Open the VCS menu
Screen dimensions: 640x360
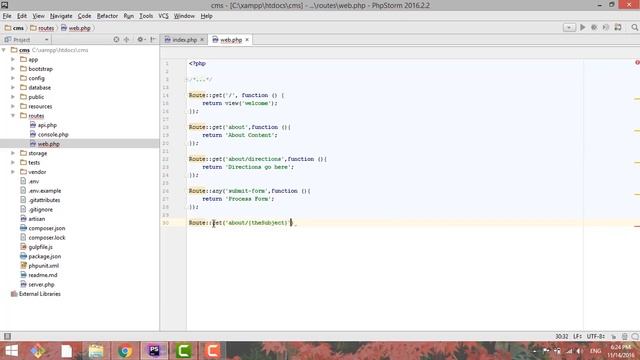point(163,16)
